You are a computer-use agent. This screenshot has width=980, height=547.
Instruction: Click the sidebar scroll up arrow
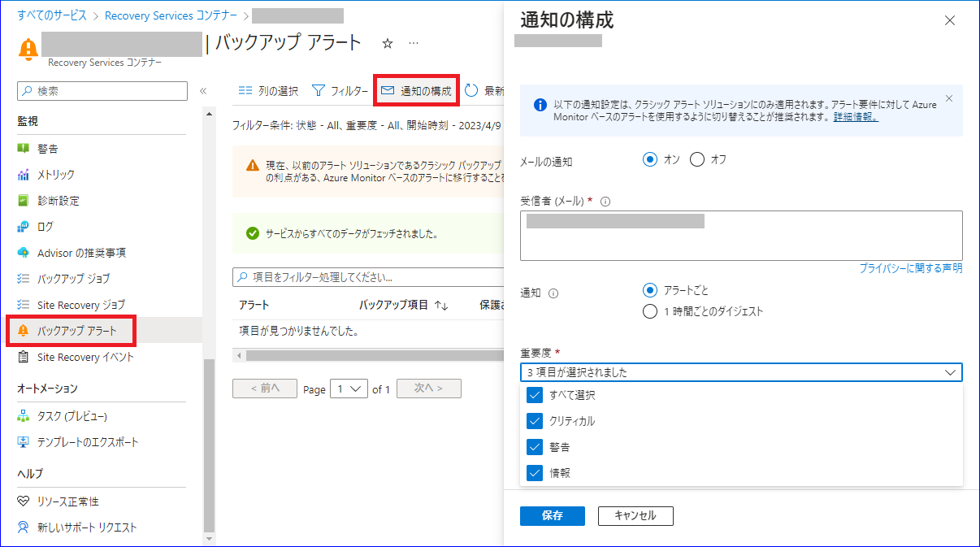(x=209, y=113)
